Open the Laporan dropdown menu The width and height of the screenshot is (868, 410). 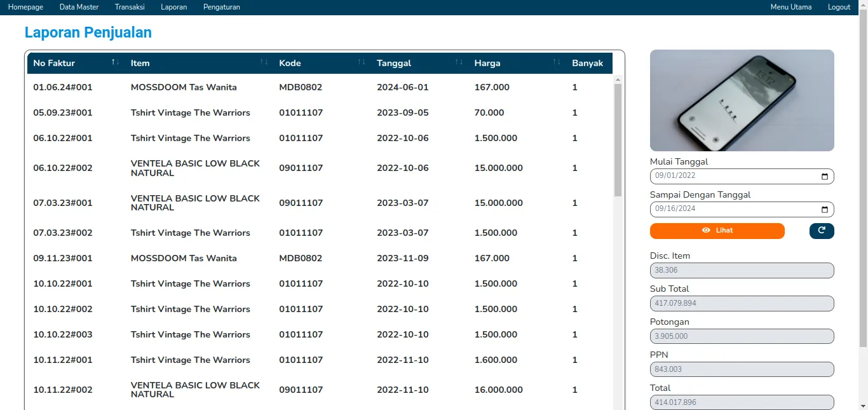point(173,7)
